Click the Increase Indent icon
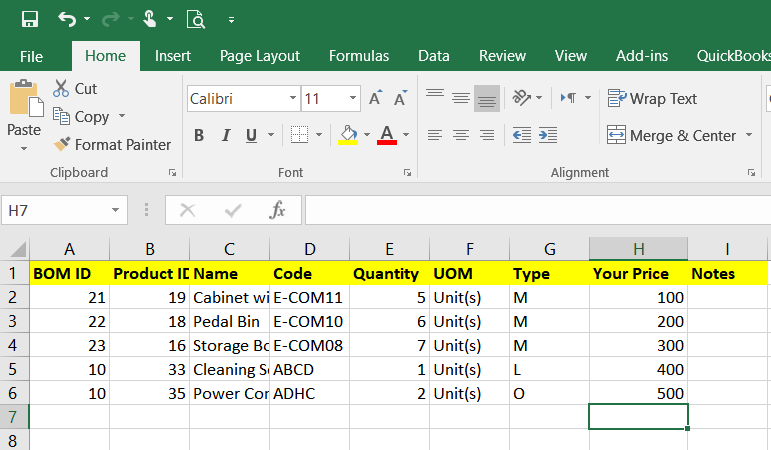The height and width of the screenshot is (450, 771). click(547, 135)
